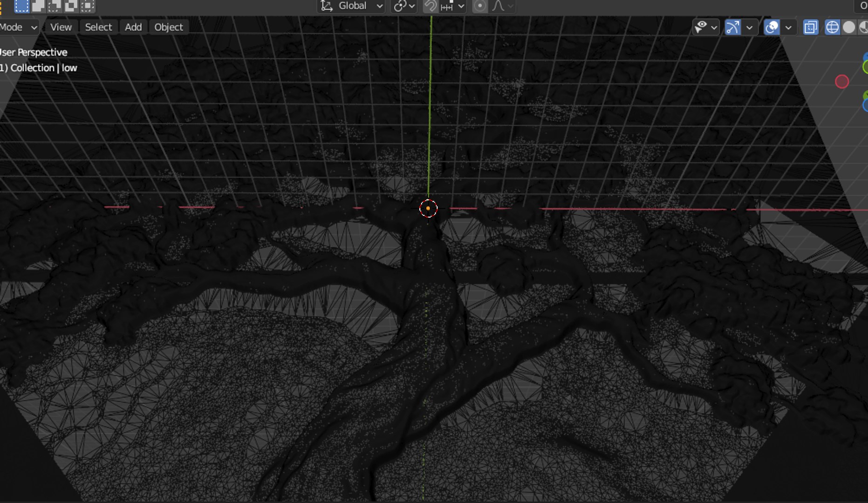This screenshot has height=503, width=868.
Task: Choose the Set New Selection mode icon
Action: tap(21, 6)
